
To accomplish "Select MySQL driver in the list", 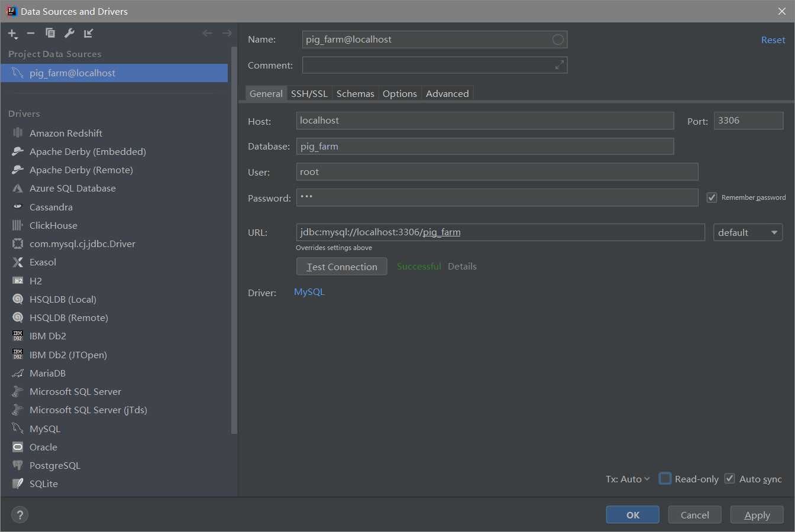I will click(x=114, y=429).
